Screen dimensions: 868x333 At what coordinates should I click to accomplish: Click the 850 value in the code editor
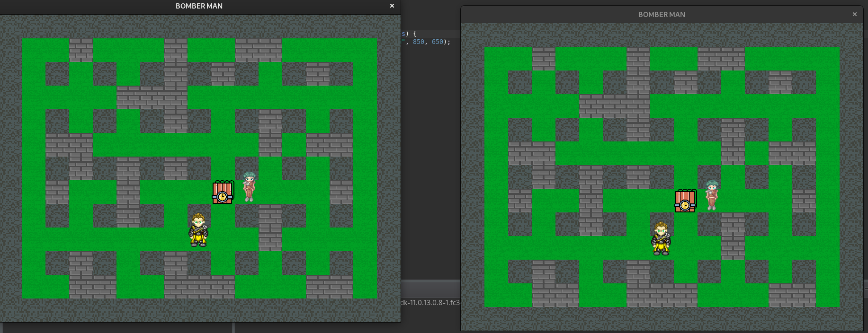(419, 42)
